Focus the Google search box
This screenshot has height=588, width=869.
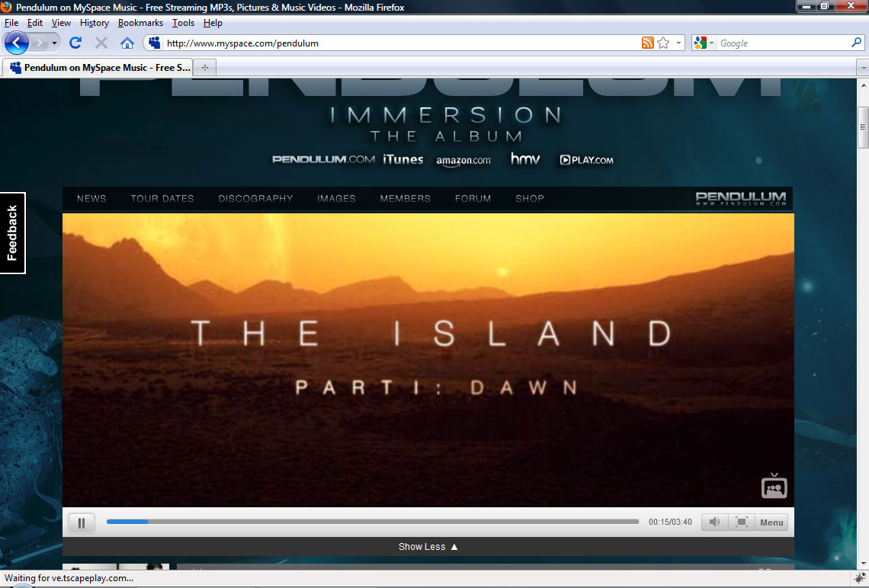pyautogui.click(x=783, y=43)
